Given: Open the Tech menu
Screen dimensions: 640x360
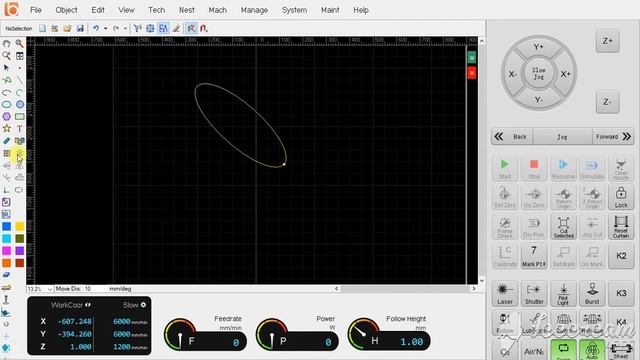Looking at the screenshot, I should coord(156,10).
